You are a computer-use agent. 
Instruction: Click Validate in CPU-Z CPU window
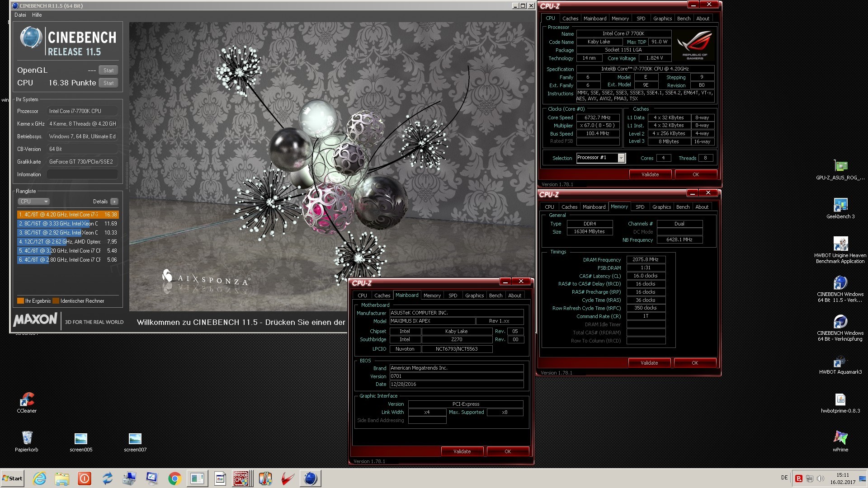tap(650, 174)
